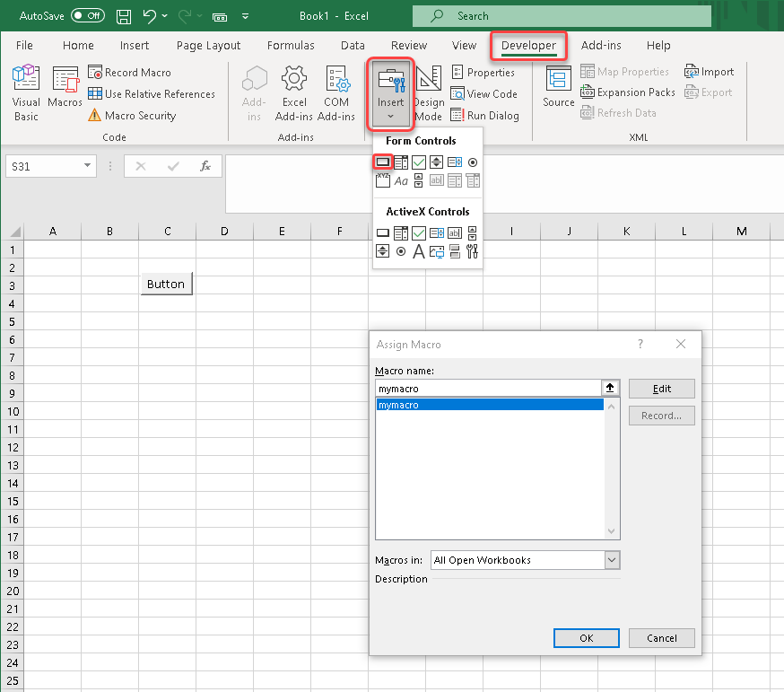This screenshot has width=784, height=692.
Task: Toggle AutoSave on
Action: pos(87,16)
